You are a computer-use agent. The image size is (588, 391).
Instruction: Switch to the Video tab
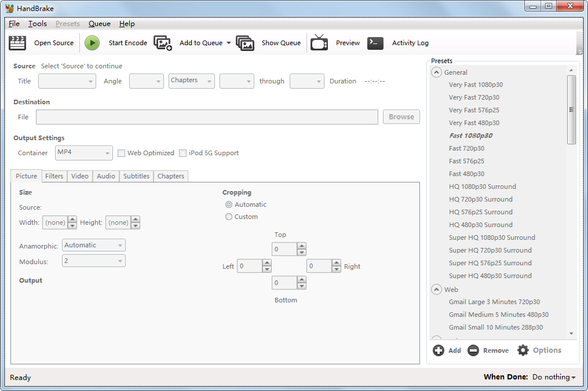80,176
